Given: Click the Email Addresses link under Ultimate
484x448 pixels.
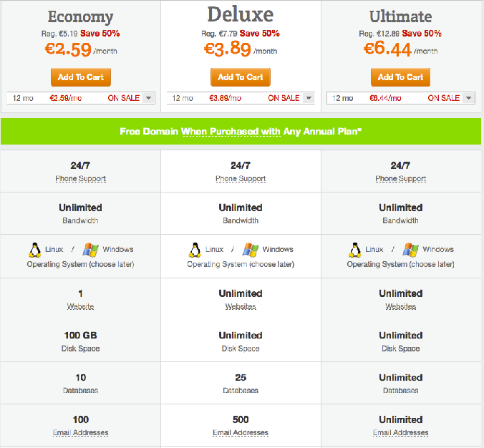Looking at the screenshot, I should pyautogui.click(x=401, y=432).
